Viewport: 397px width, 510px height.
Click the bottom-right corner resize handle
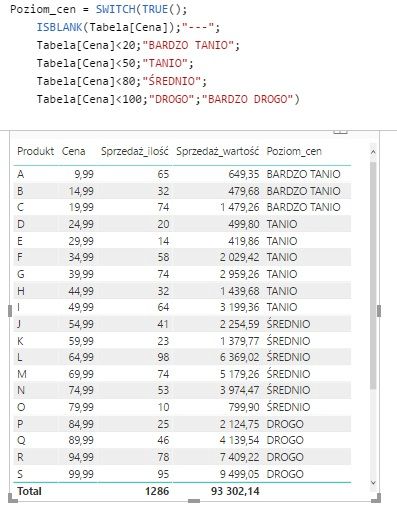tap(376, 498)
